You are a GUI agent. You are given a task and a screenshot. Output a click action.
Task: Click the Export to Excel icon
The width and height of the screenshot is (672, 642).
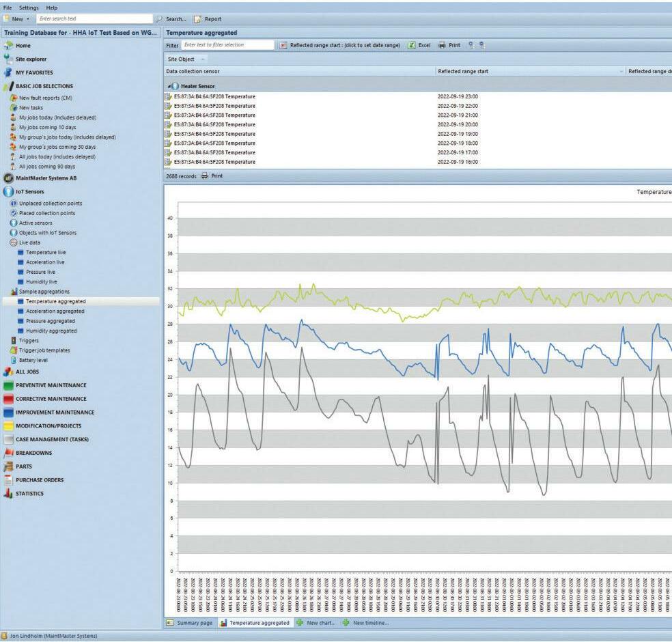[411, 45]
